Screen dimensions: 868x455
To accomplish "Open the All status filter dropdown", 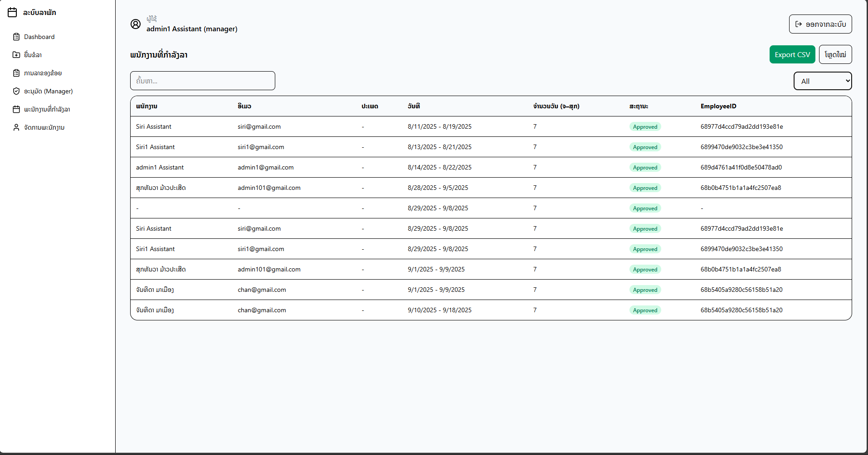I will point(822,81).
